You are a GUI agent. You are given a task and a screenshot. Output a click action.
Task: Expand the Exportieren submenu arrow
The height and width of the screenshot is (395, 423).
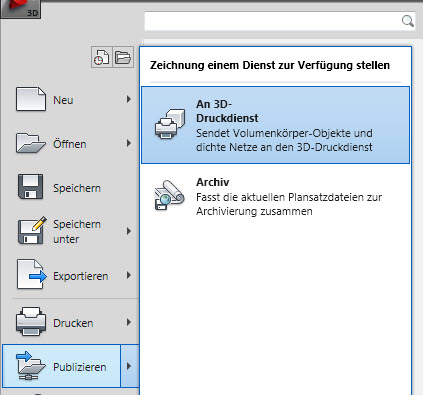point(129,275)
